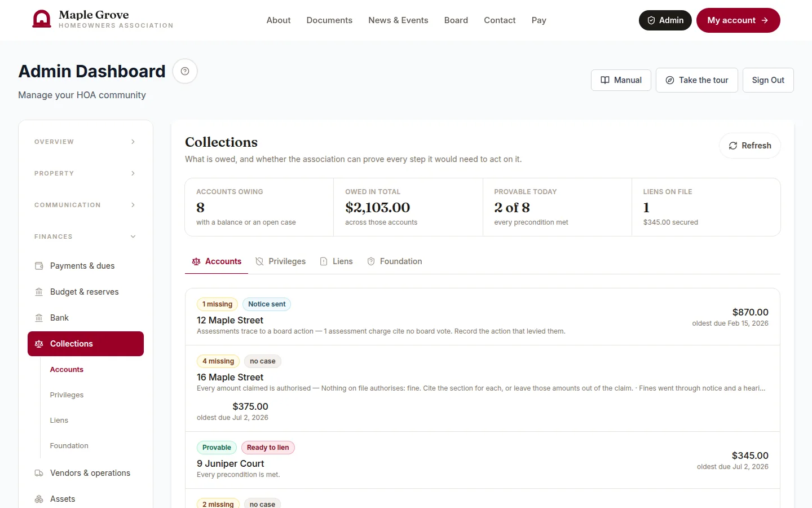Click the shield icon in the Admin button
812x508 pixels.
click(x=651, y=20)
